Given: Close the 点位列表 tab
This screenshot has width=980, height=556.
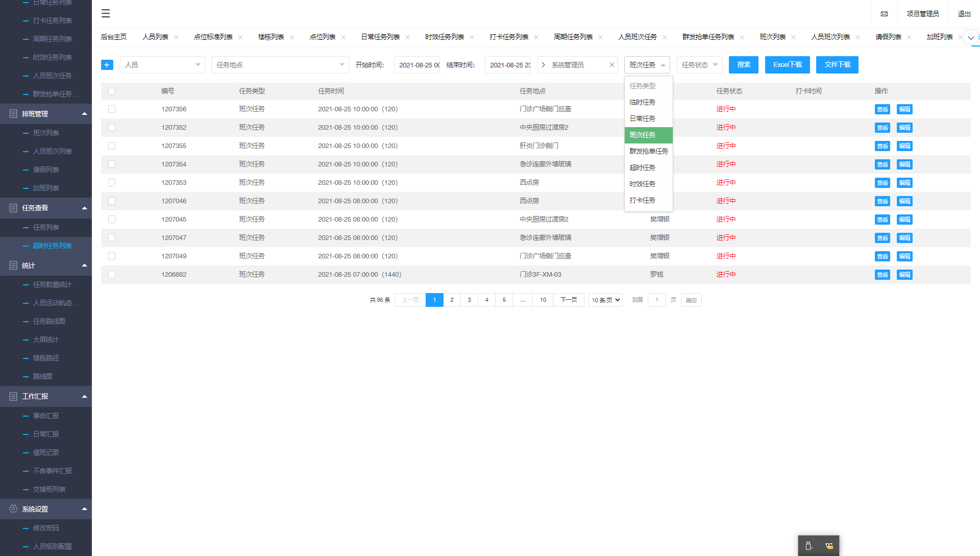Looking at the screenshot, I should pos(344,37).
